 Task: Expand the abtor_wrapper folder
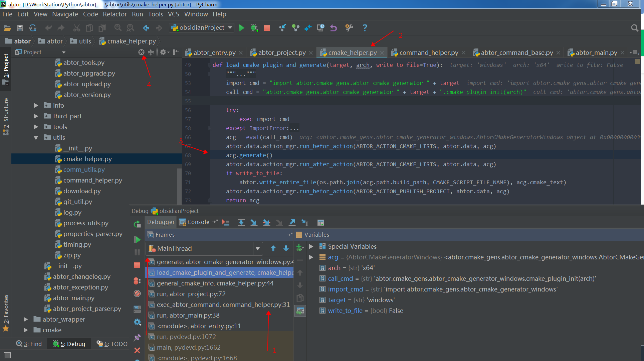coord(26,320)
